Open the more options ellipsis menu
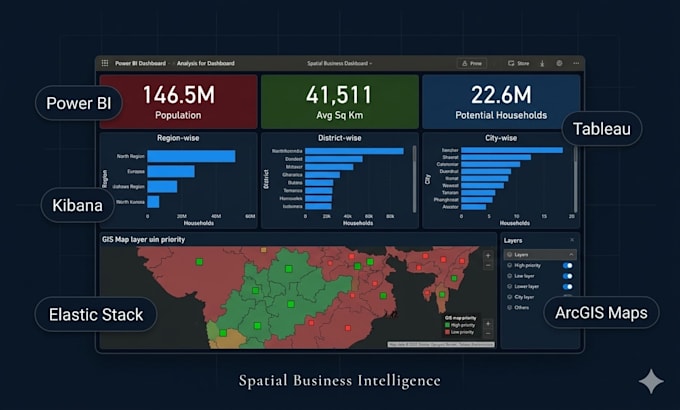 coord(576,63)
